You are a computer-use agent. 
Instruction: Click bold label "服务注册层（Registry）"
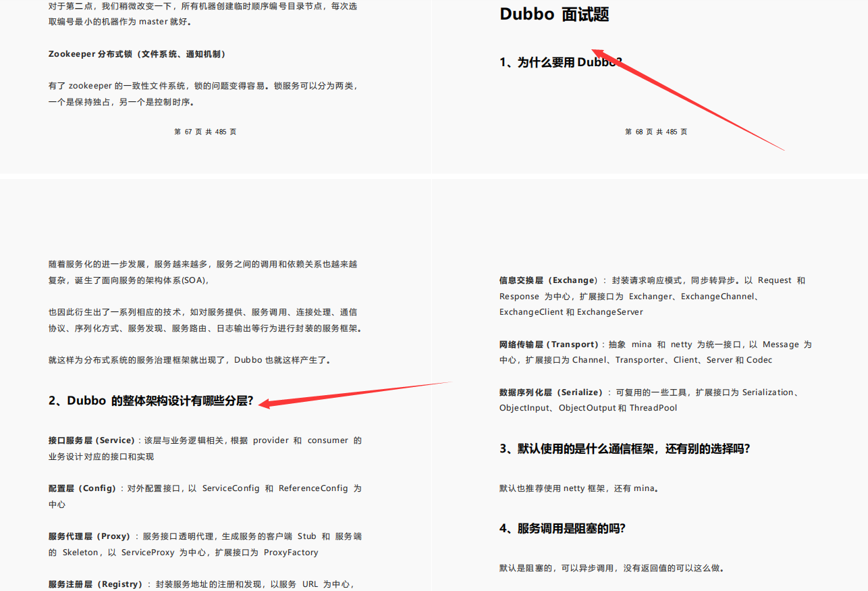pos(97,584)
